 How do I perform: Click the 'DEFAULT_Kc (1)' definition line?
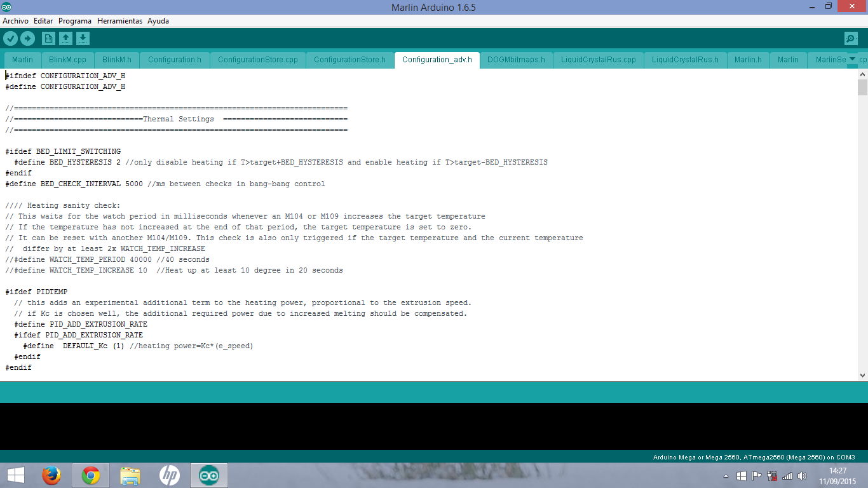click(x=138, y=346)
